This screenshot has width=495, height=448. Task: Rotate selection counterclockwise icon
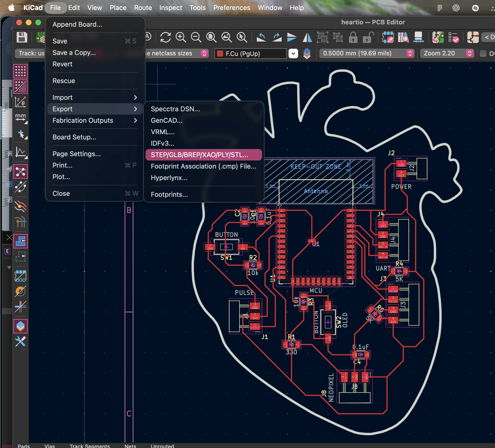[261, 37]
